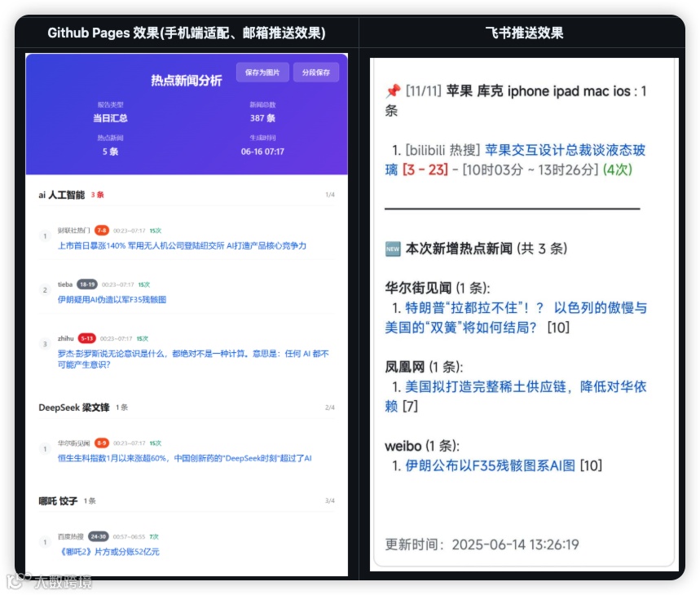Open link 上市首日暴涨140% 军用无人机公司
Image resolution: width=700 pixels, height=595 pixels.
tap(182, 245)
